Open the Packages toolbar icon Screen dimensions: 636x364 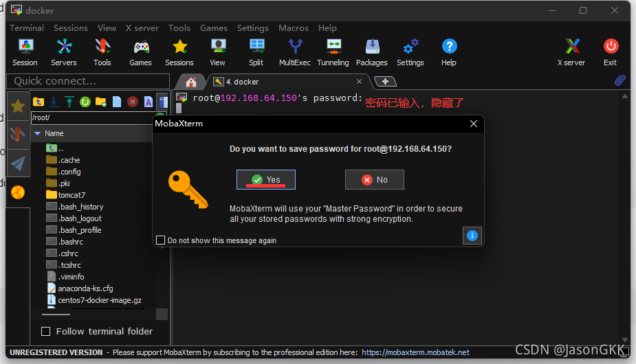click(371, 52)
